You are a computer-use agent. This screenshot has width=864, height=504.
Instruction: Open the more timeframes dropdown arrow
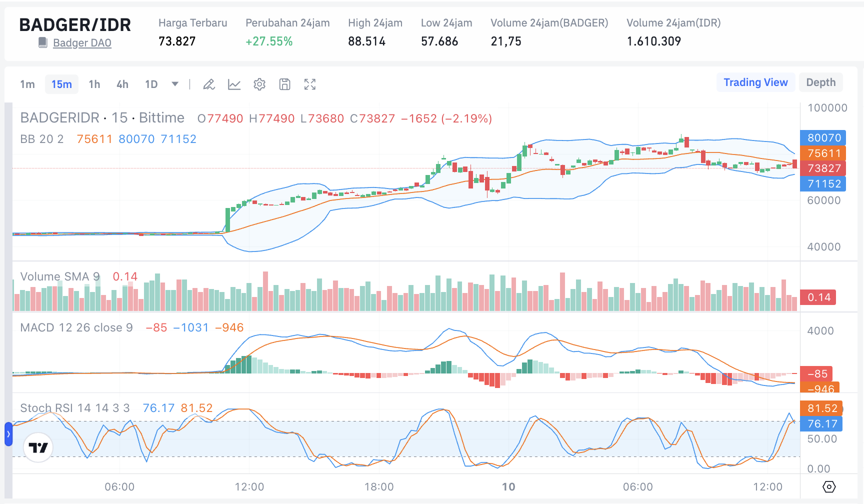click(175, 84)
